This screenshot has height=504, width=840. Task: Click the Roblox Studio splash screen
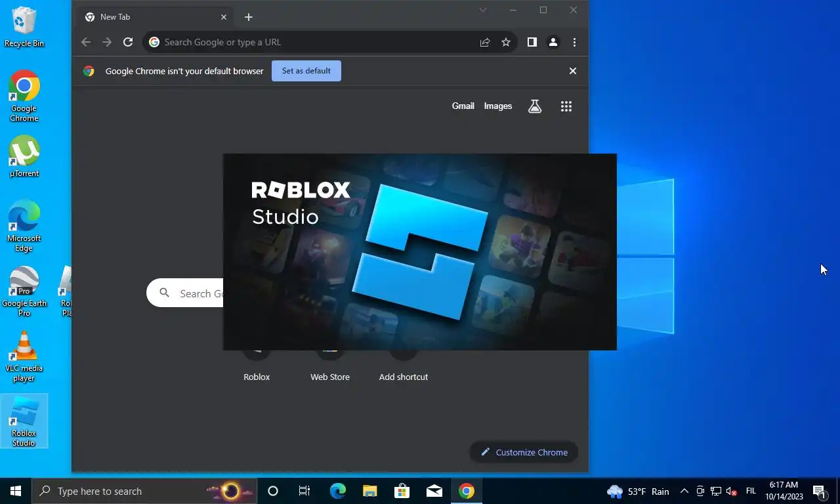420,252
